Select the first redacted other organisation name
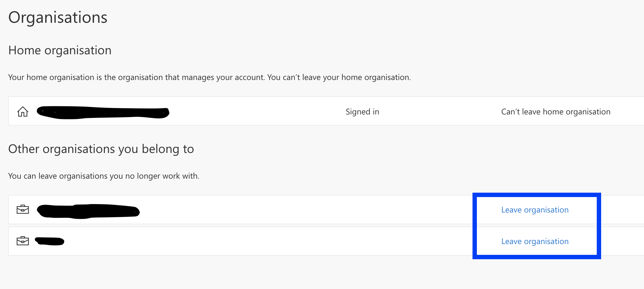The image size is (644, 289). [x=88, y=211]
